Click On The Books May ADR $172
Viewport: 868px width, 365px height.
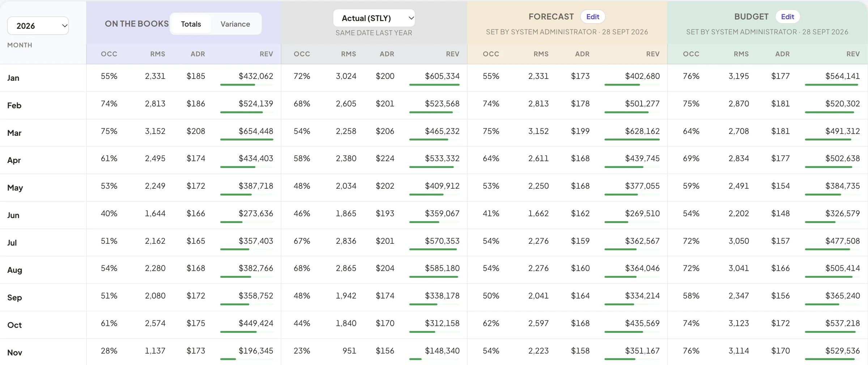click(196, 186)
